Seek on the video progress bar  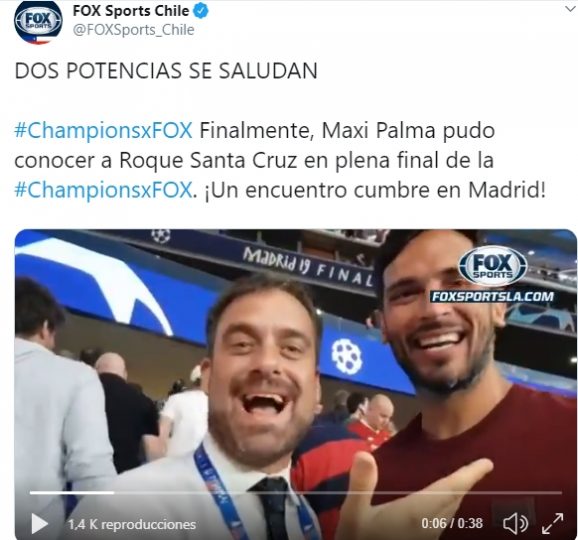296,492
